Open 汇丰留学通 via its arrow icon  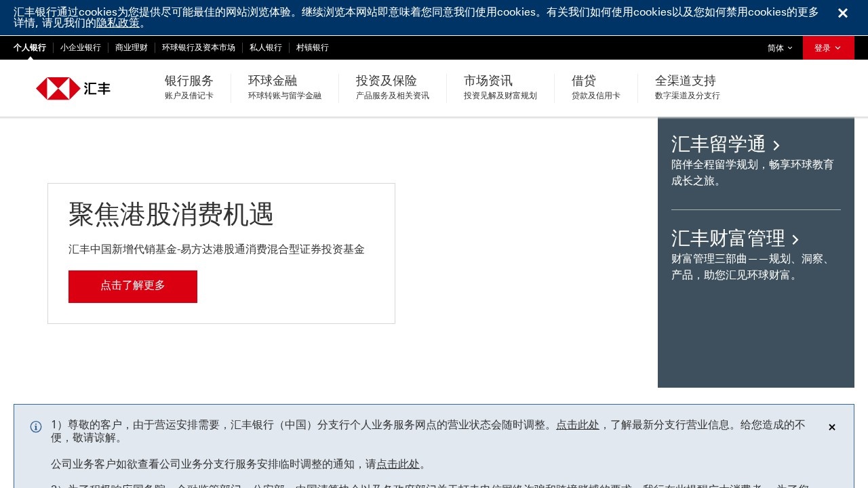pos(776,146)
